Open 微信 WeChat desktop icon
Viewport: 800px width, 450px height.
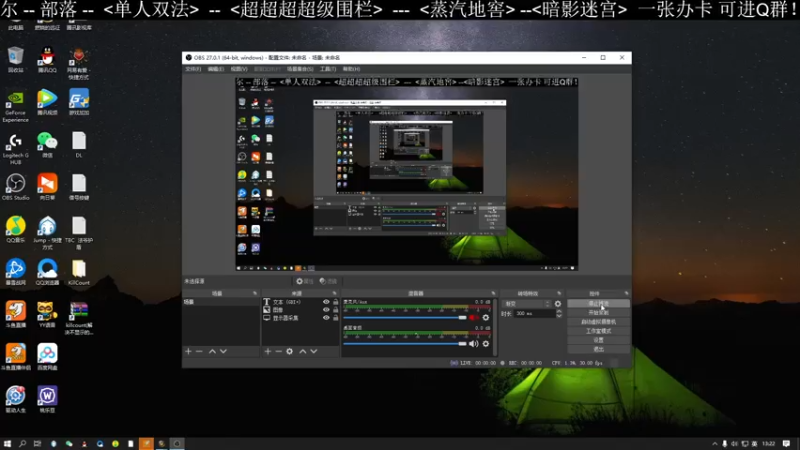(x=47, y=145)
